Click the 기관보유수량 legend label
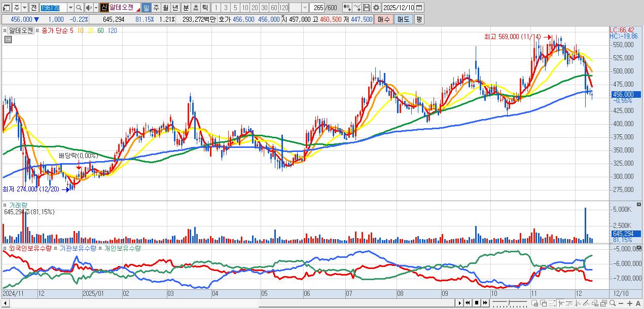 coord(78,248)
